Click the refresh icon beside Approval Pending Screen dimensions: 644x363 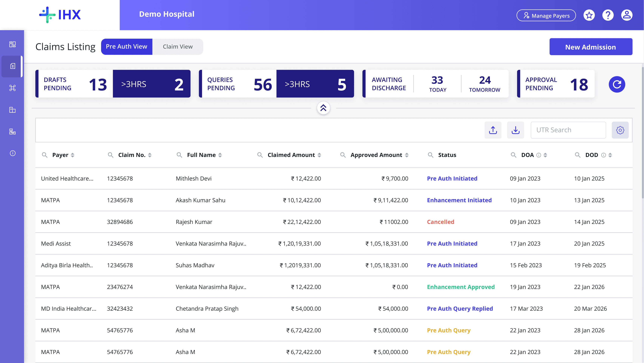coord(617,84)
